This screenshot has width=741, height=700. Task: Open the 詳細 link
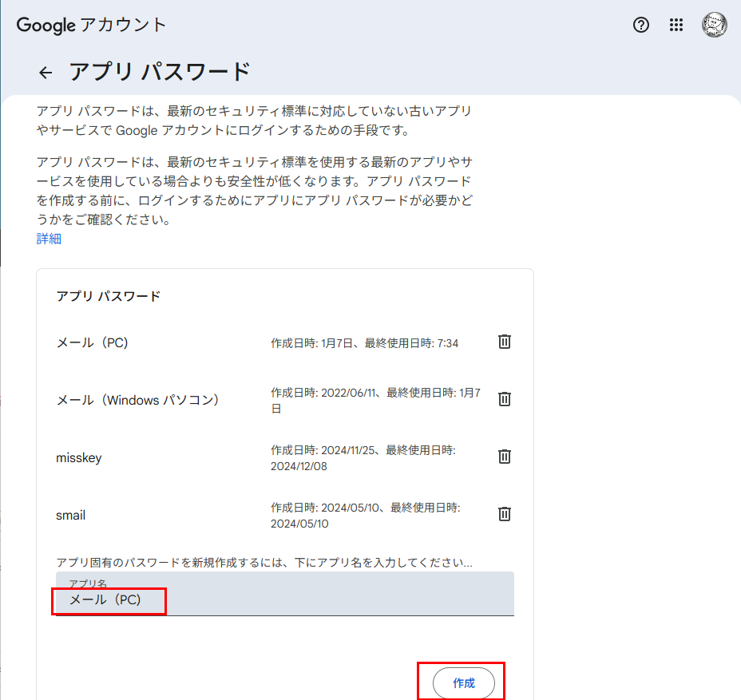[x=49, y=239]
